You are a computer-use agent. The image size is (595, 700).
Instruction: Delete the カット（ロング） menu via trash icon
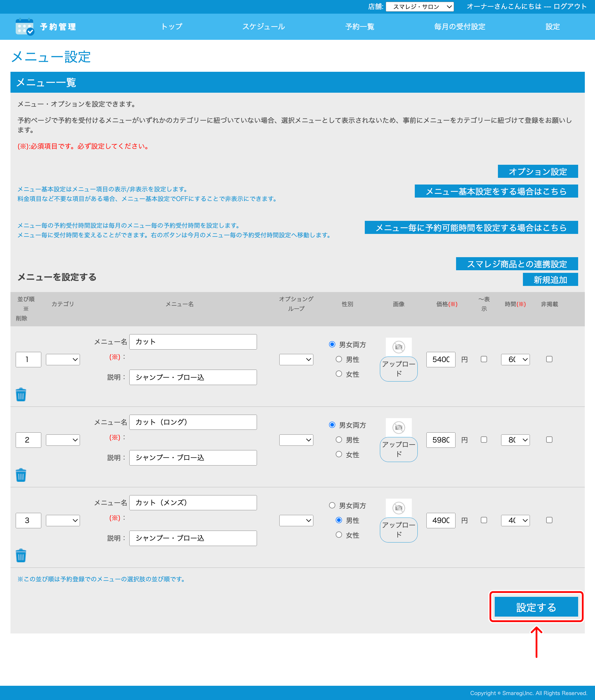click(21, 475)
